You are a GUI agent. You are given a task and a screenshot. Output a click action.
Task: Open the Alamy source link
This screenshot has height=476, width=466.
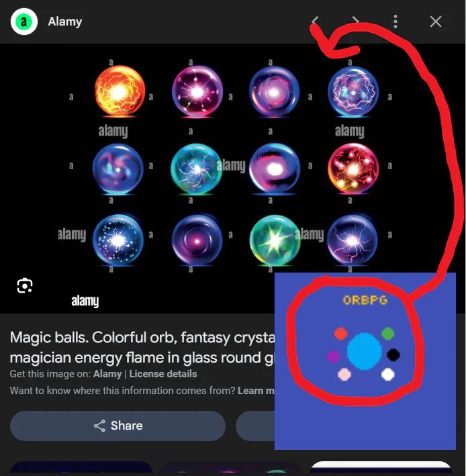107,374
